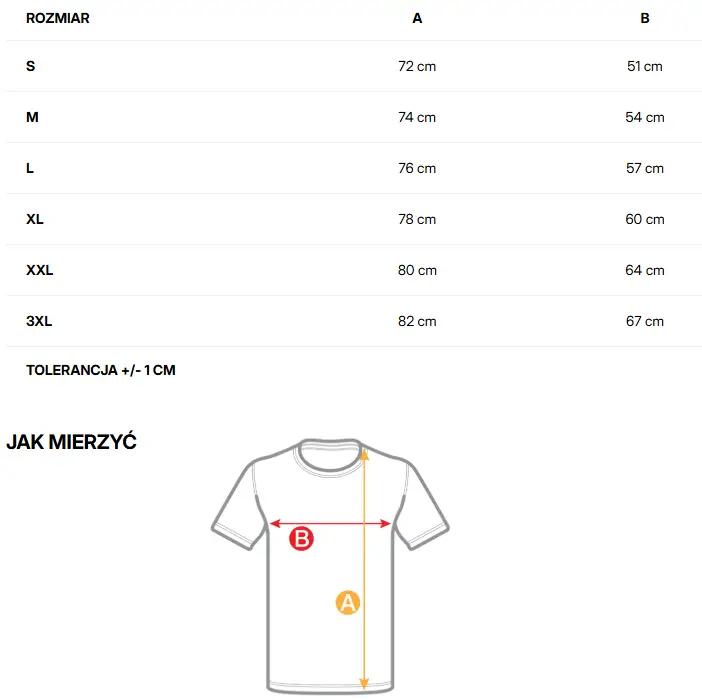The image size is (702, 700).
Task: Click the 3XL size row label
Action: pos(39,321)
